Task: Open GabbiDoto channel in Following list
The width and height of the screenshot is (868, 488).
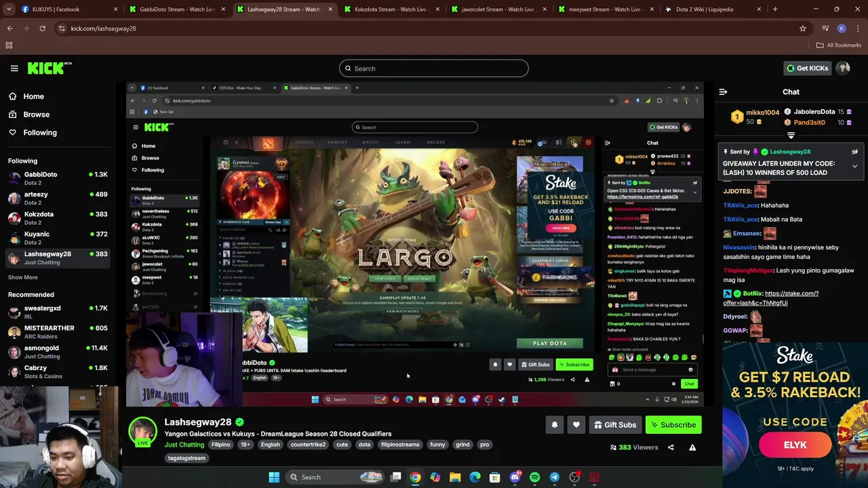Action: tap(58, 178)
